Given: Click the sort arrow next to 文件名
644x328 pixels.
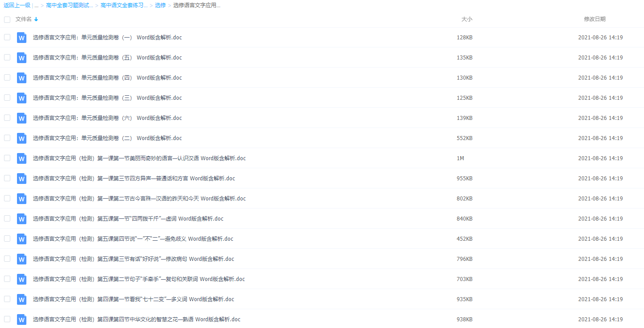Looking at the screenshot, I should [36, 19].
